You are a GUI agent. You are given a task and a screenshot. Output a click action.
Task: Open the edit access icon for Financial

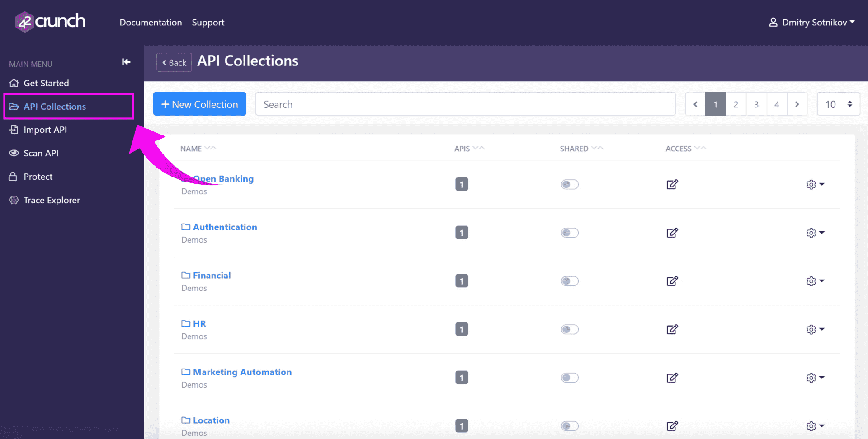672,281
